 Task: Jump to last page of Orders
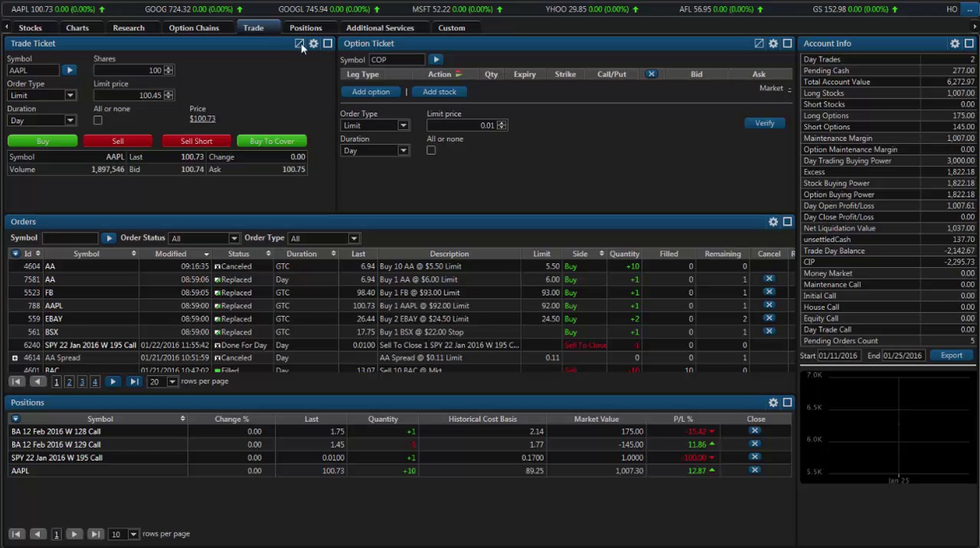(133, 382)
